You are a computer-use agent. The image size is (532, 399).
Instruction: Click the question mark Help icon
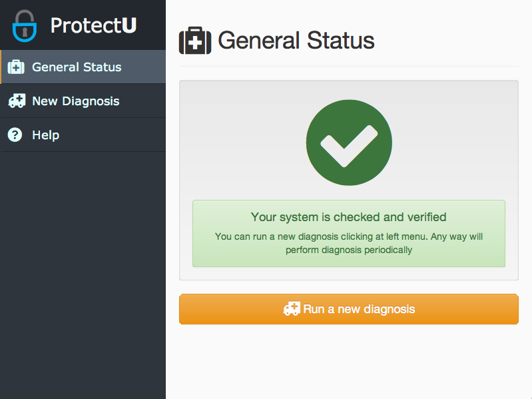15,135
